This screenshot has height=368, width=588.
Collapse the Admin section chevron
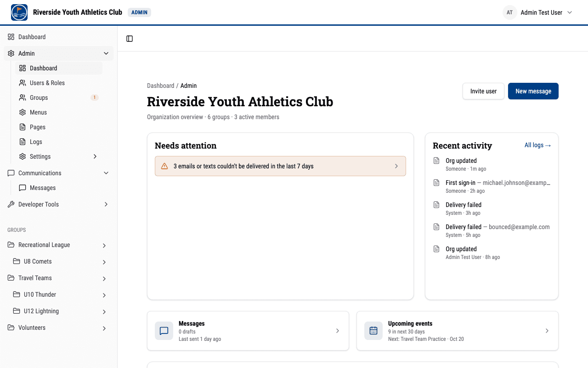[106, 53]
